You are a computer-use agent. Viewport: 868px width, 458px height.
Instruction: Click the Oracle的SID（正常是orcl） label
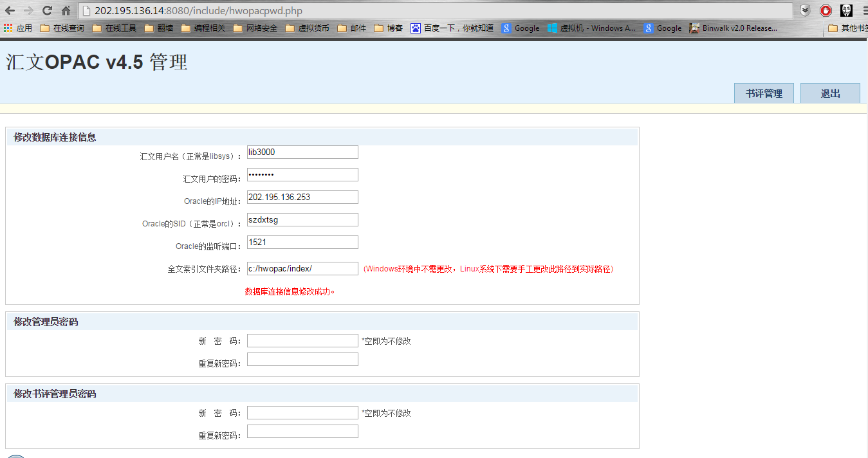[192, 224]
